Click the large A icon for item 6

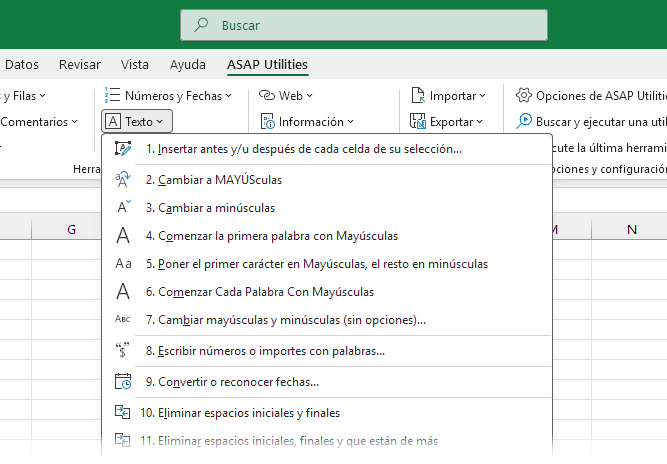tap(123, 291)
